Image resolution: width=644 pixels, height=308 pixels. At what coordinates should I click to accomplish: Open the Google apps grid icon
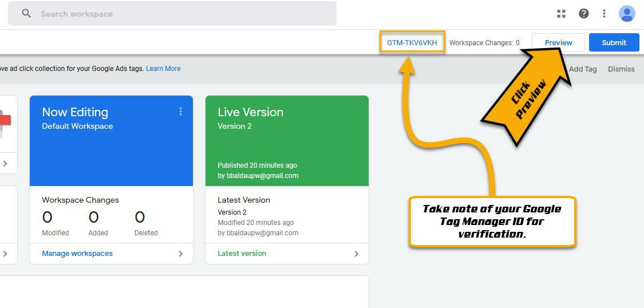561,14
